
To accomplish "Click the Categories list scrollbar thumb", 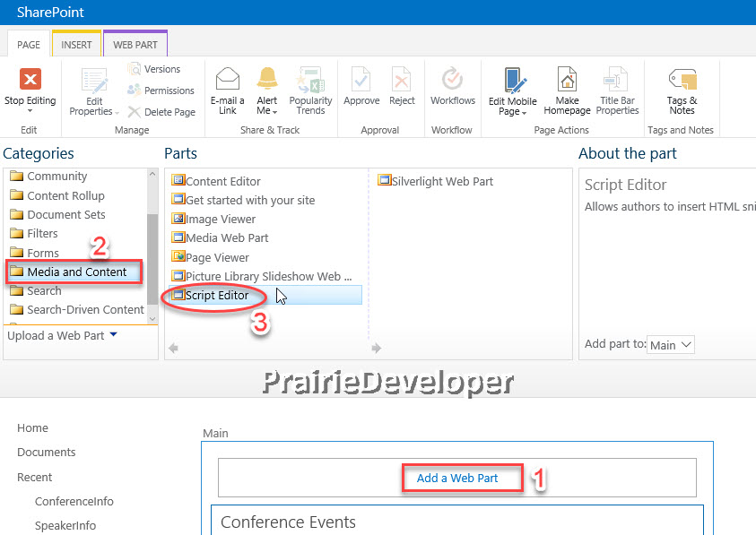I will click(x=152, y=259).
